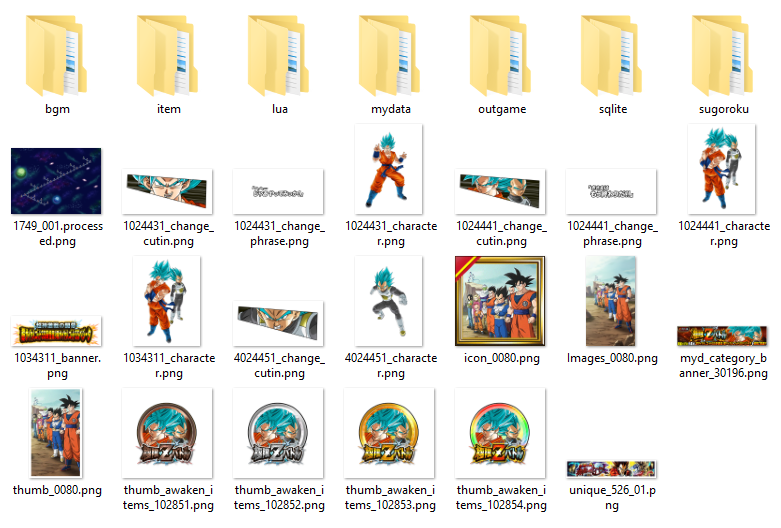Screen dimensions: 781x528
Task: Select 1024441_character.png image thumbnail
Action: coord(722,169)
